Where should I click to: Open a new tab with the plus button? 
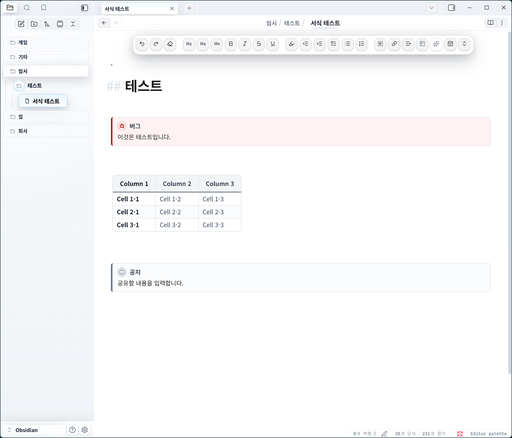point(189,8)
